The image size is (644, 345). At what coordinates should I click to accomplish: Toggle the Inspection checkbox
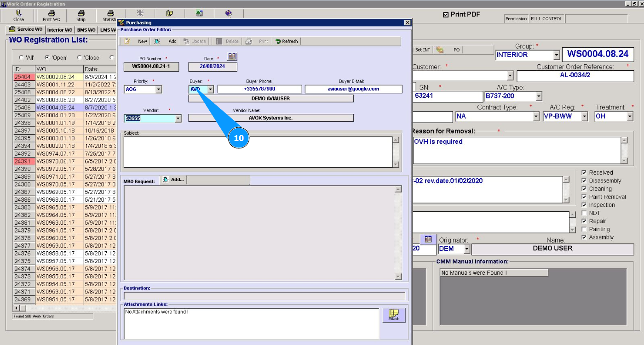pyautogui.click(x=584, y=205)
